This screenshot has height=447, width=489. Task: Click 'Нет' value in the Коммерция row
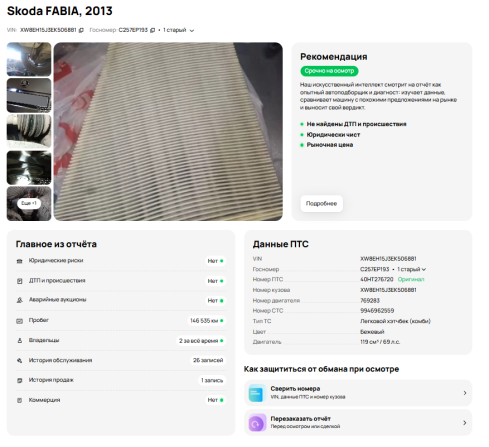tap(215, 400)
